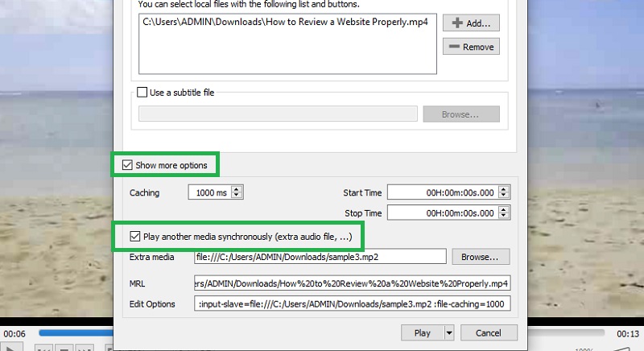
Task: Uncheck the 'Show more options' checkbox
Action: (126, 166)
